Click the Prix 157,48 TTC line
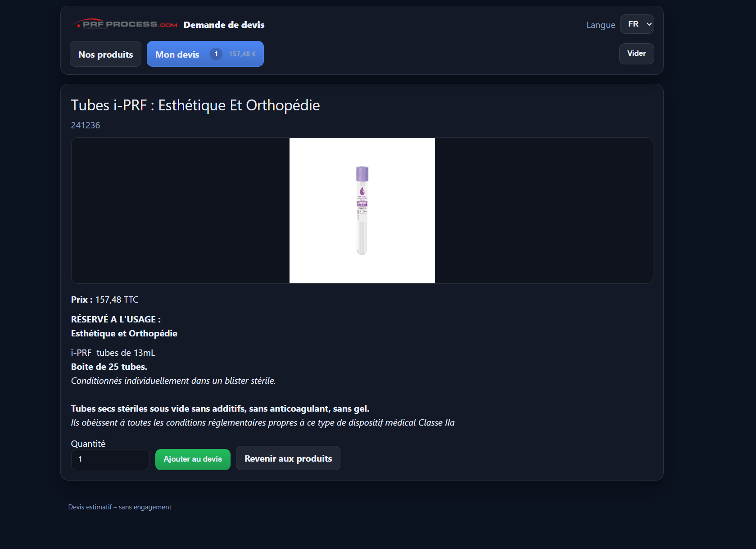Viewport: 756px width, 549px height. coord(105,299)
